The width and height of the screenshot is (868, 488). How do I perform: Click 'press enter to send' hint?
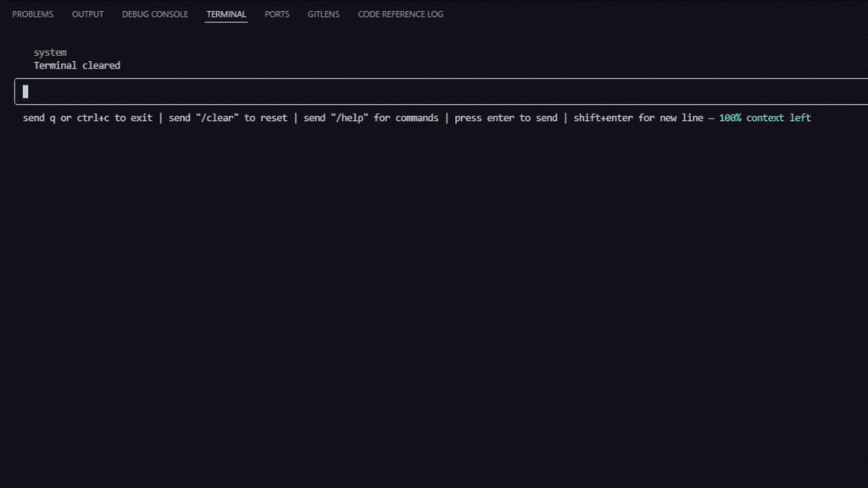pyautogui.click(x=506, y=118)
